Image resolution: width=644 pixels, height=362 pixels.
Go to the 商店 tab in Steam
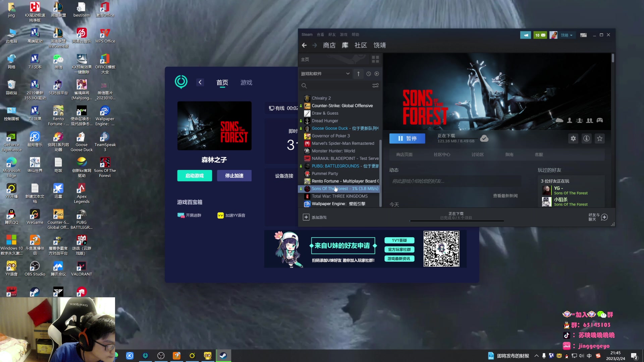coord(329,45)
